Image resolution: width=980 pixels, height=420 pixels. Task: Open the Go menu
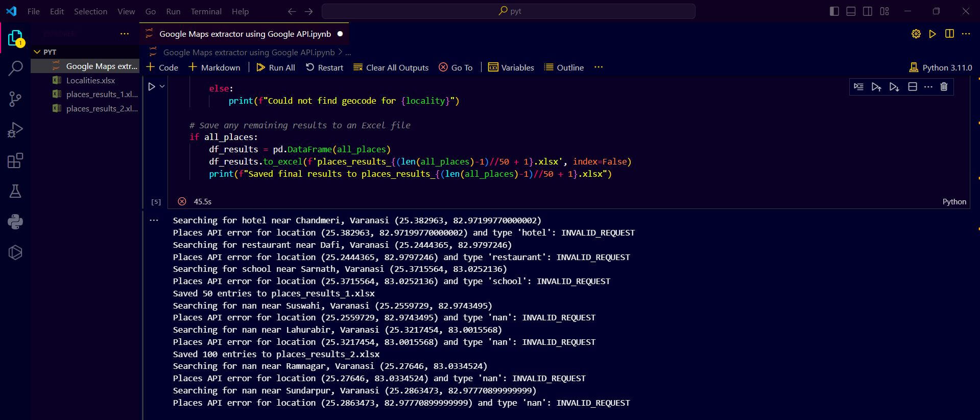151,11
